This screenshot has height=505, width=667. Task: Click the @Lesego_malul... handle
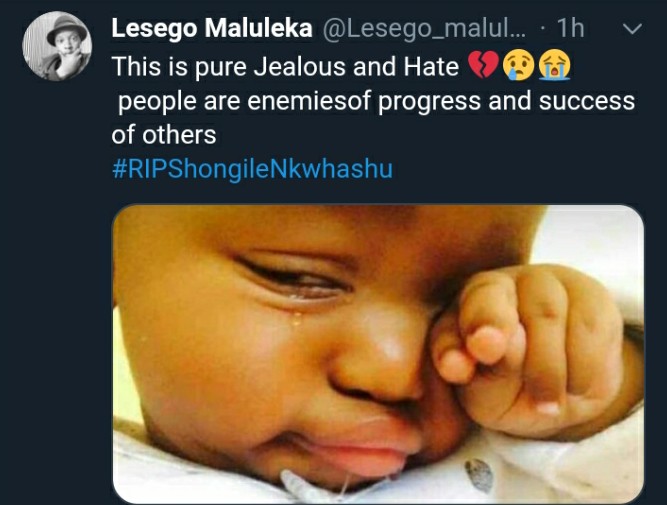pyautogui.click(x=424, y=29)
